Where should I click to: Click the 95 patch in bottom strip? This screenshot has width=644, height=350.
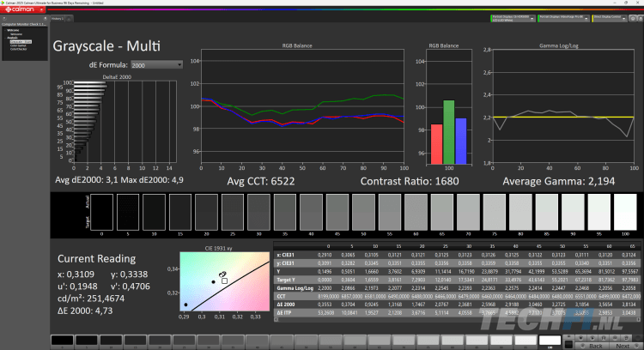pyautogui.click(x=526, y=341)
